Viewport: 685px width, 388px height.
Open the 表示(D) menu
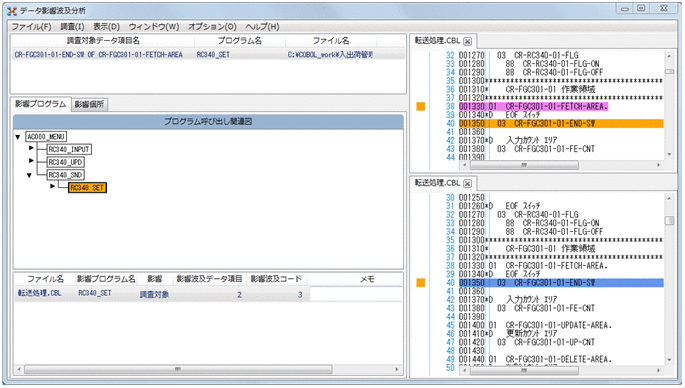pyautogui.click(x=106, y=27)
